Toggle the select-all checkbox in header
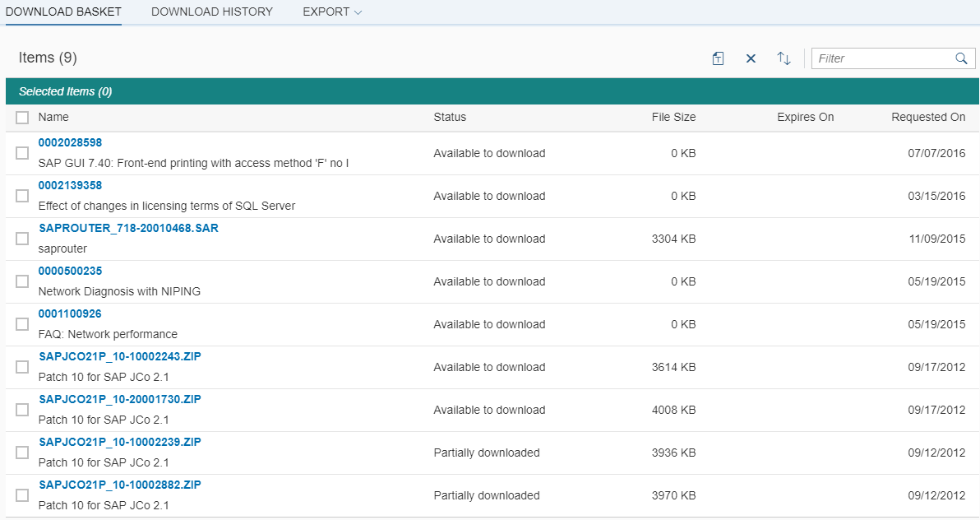 (x=22, y=118)
